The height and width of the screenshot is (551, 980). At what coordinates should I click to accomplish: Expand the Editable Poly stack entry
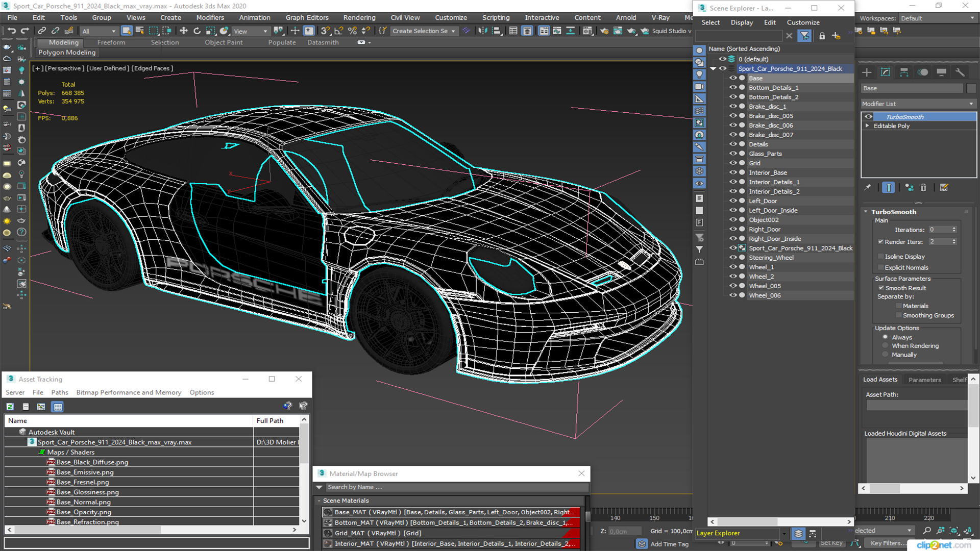coord(867,126)
